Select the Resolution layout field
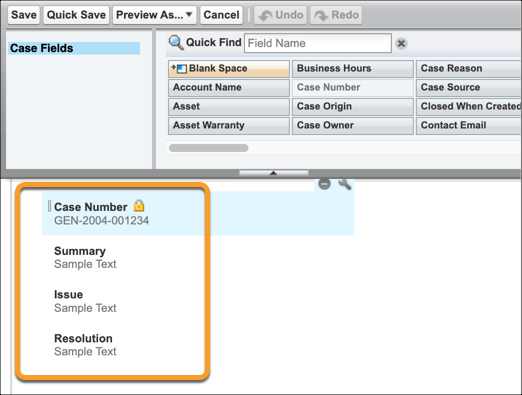 85,345
